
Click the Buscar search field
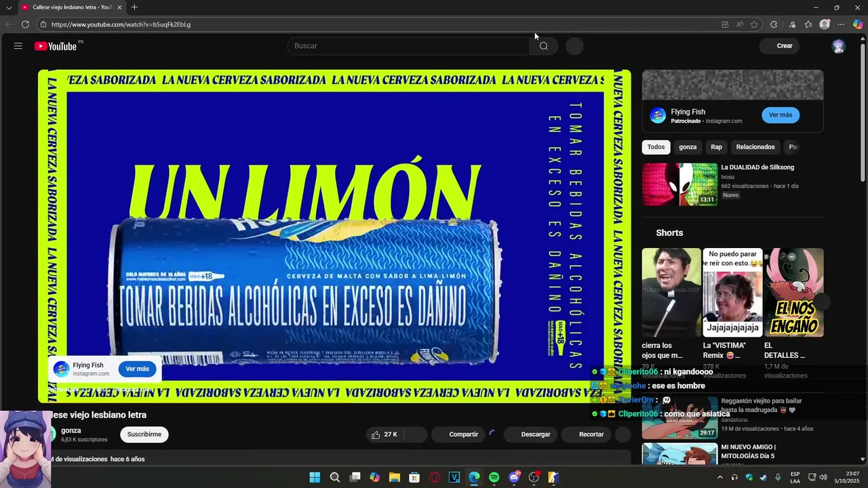(x=408, y=46)
